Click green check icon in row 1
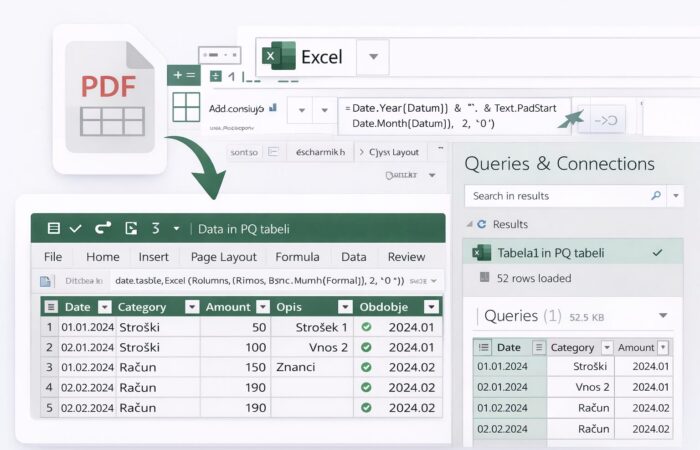This screenshot has height=450, width=700. pyautogui.click(x=367, y=327)
